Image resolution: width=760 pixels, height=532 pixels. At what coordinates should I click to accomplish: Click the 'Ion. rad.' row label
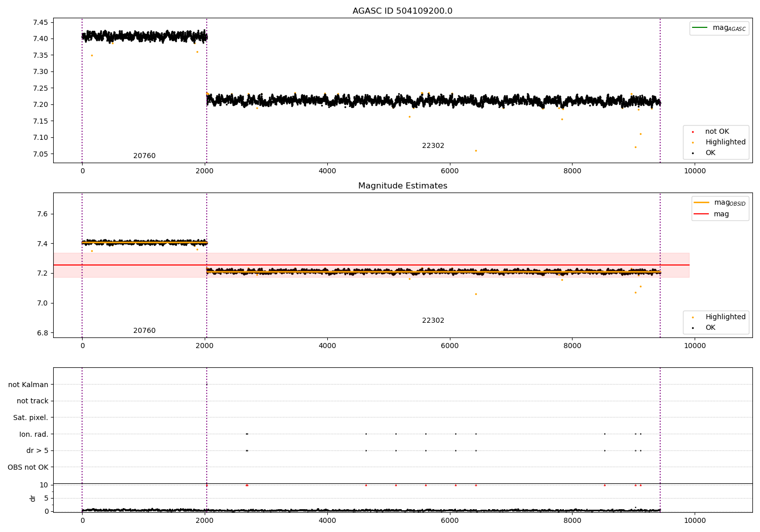pos(34,434)
